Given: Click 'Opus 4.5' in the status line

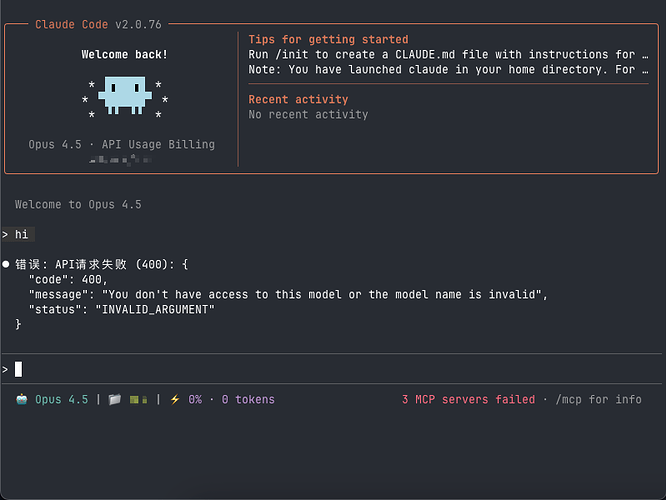Looking at the screenshot, I should click(x=62, y=400).
